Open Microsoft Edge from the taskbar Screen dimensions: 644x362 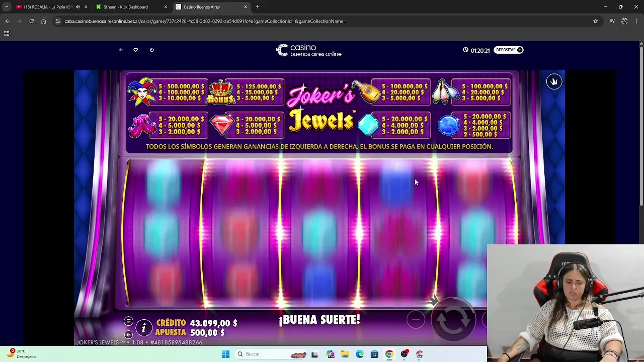pos(360,354)
